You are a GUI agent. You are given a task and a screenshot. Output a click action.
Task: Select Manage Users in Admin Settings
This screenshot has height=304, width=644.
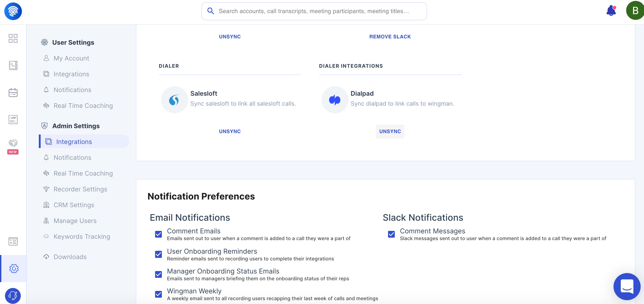(75, 221)
